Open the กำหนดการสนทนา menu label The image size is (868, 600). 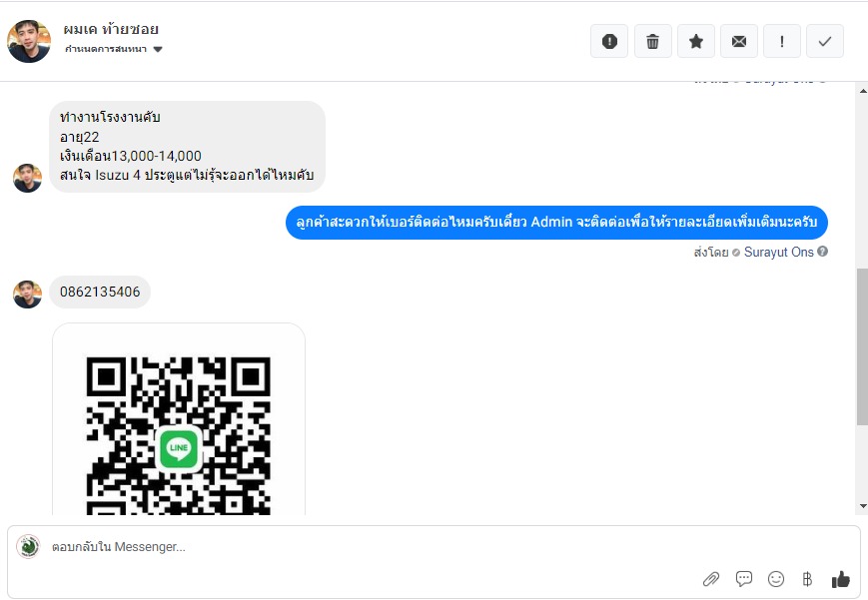tap(106, 49)
